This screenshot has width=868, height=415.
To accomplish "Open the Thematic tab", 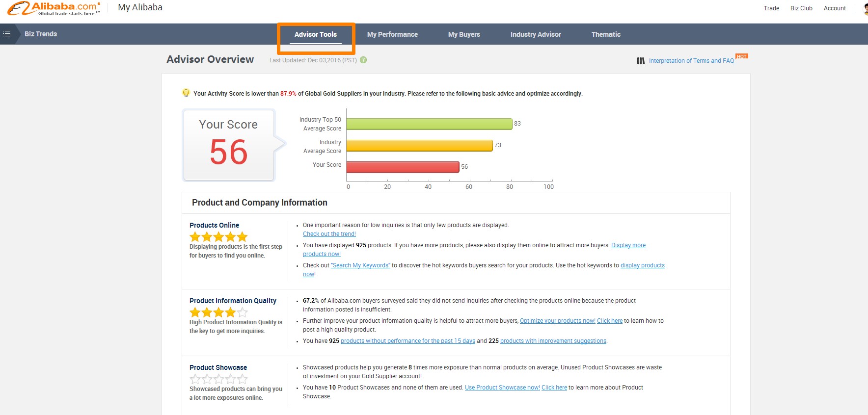I will (x=606, y=34).
